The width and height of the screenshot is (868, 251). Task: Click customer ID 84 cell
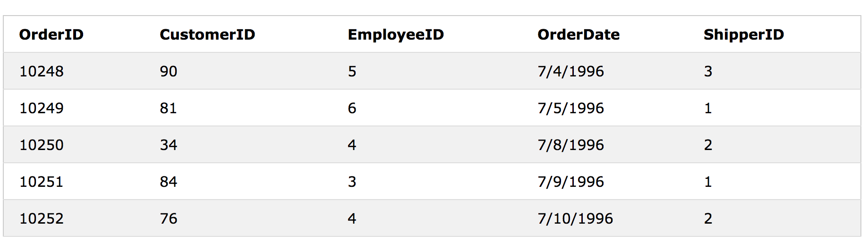pos(169,182)
